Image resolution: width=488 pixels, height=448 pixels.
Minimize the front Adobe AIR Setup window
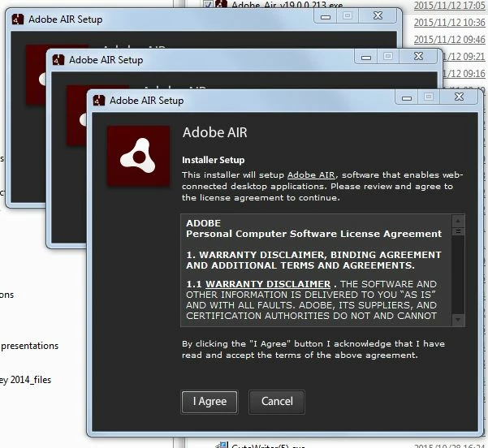click(407, 97)
